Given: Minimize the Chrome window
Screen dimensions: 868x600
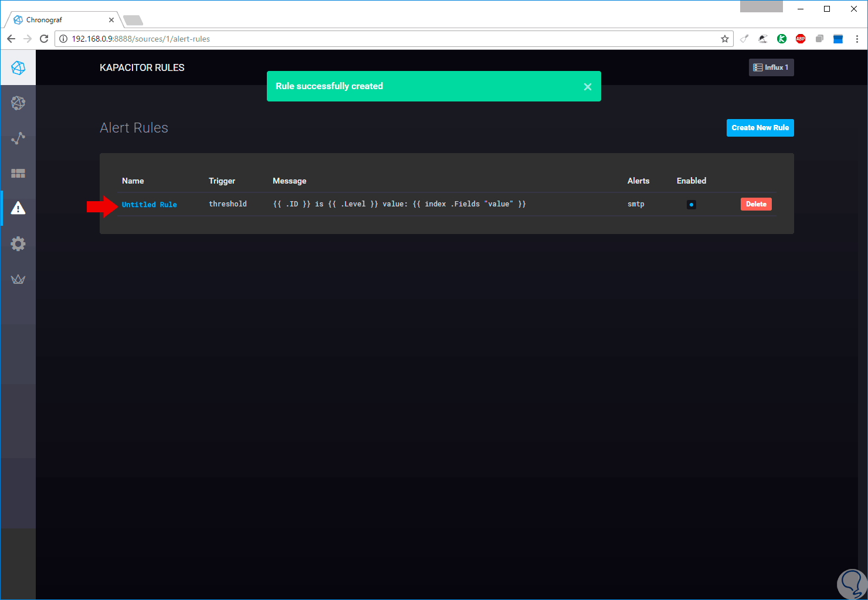Looking at the screenshot, I should (800, 9).
